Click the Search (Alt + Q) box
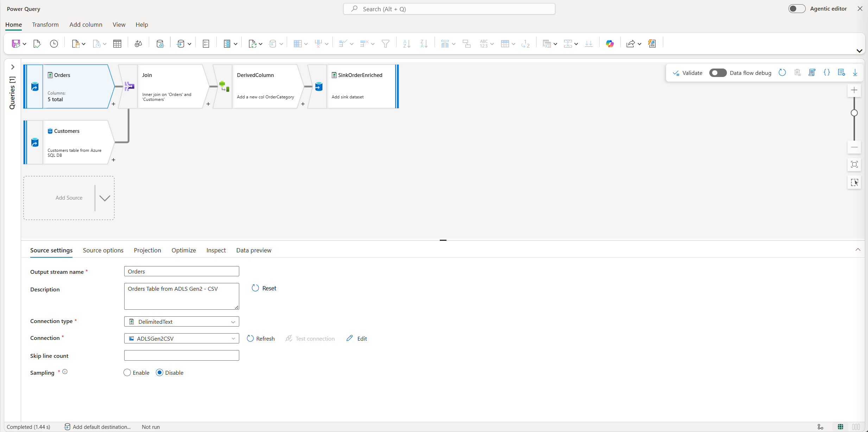868x432 pixels. 449,9
